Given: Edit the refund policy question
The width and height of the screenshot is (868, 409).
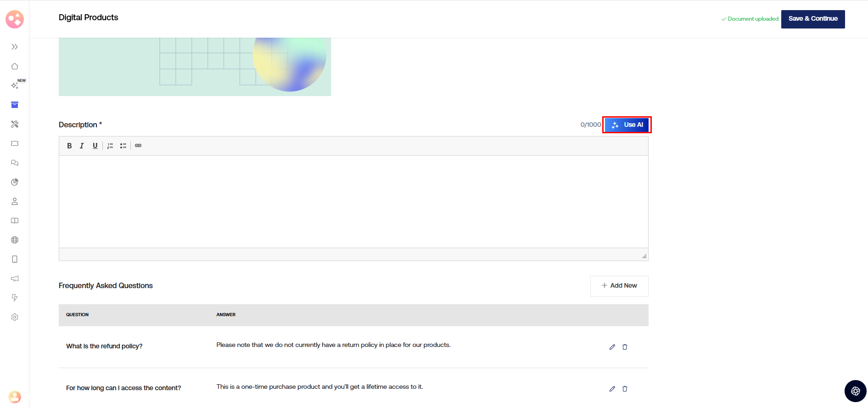Looking at the screenshot, I should (x=612, y=347).
